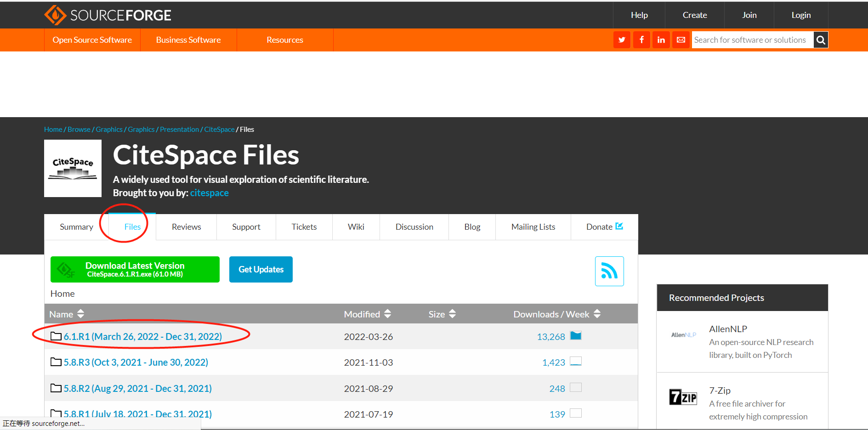
Task: Switch to the Summary tab
Action: coord(76,226)
